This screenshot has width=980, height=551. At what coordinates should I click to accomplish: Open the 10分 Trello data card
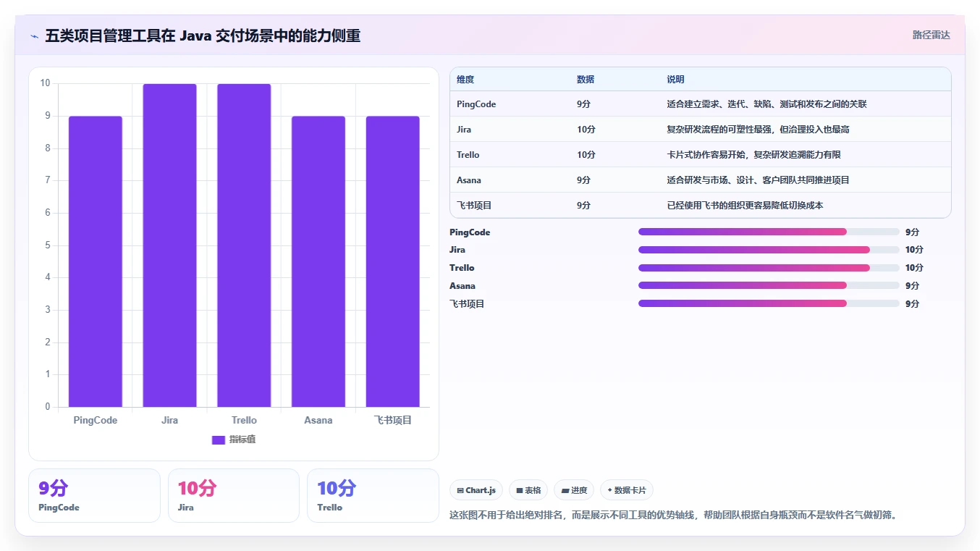[x=373, y=495]
